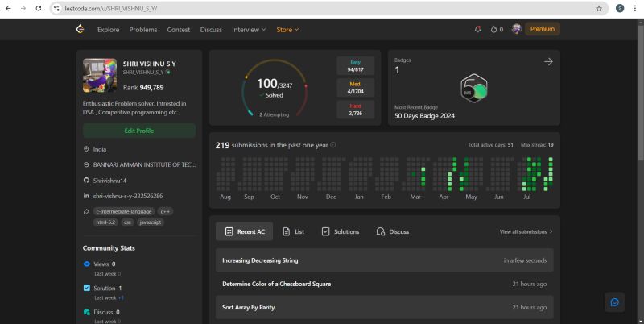Show info about submissions in past year
The height and width of the screenshot is (324, 644).
tap(333, 145)
